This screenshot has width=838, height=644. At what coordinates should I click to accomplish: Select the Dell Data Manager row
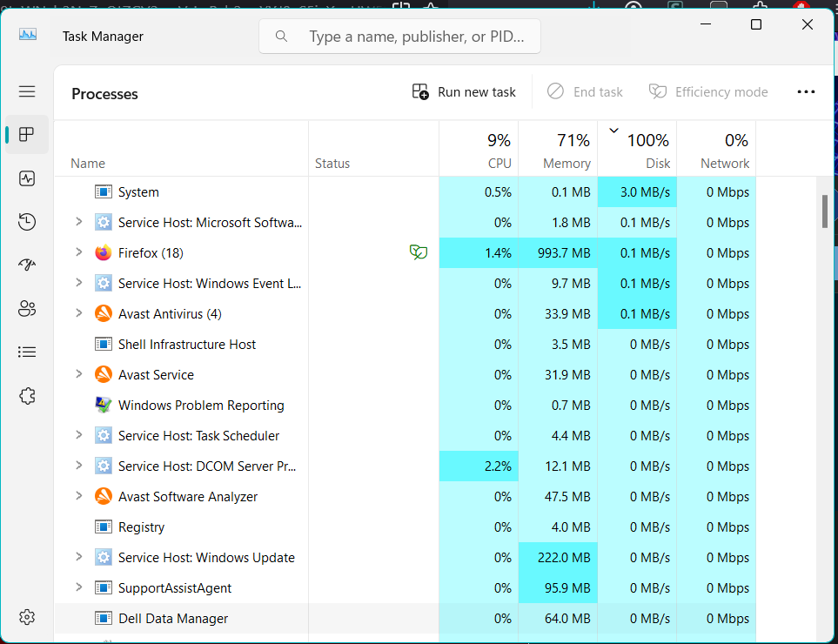(406, 619)
